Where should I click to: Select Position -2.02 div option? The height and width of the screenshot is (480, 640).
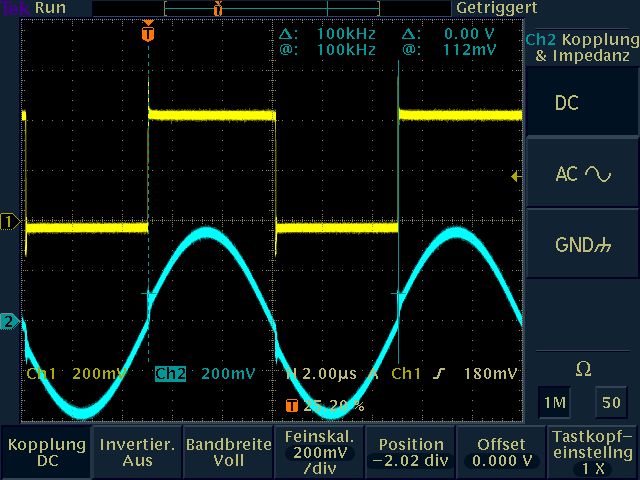click(x=410, y=453)
